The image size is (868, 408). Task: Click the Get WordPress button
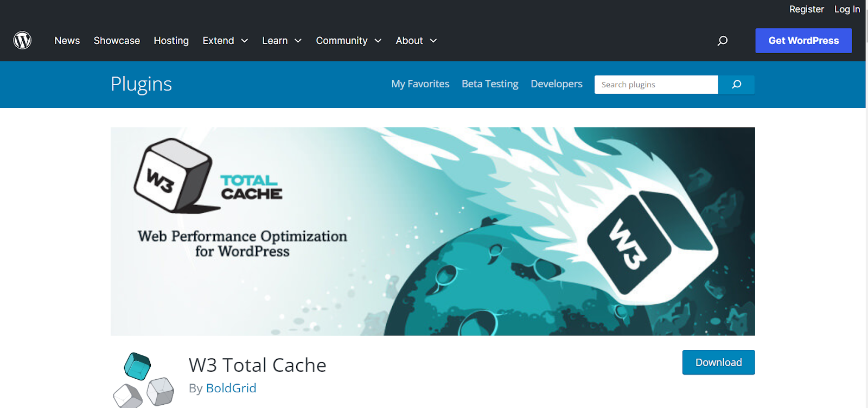(803, 41)
